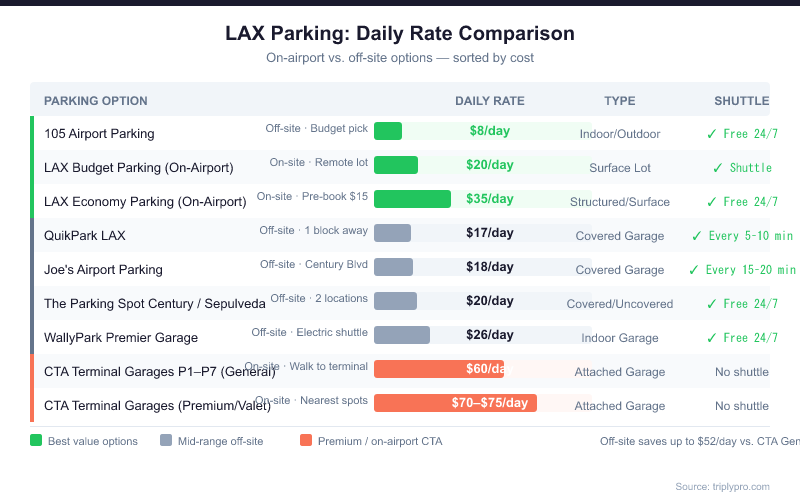
Task: Click the shuttle checkmark for LAX Budget Parking
Action: (718, 167)
